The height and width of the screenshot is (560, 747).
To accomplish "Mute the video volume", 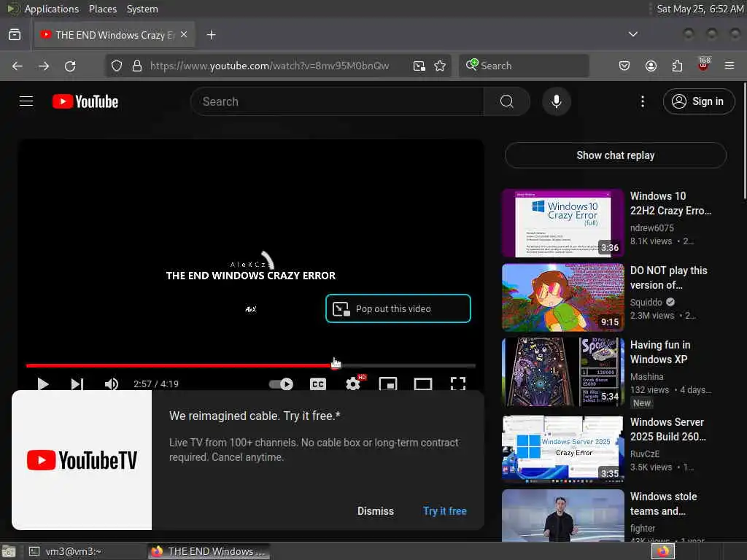I will 111,384.
